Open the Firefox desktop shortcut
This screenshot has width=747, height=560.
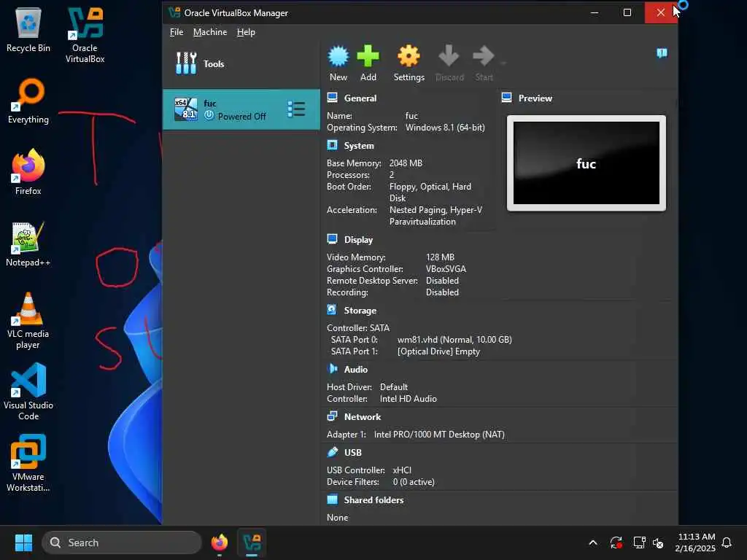coord(28,172)
